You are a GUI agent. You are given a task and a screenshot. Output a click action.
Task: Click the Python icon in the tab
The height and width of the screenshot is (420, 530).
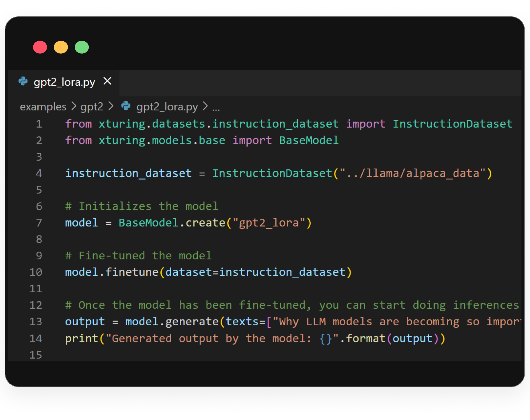pyautogui.click(x=23, y=81)
